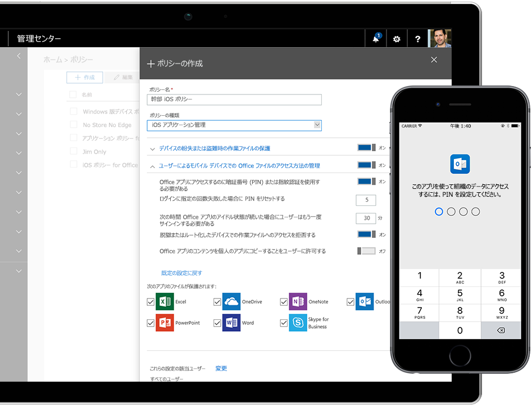Open the No Store No Edge policy row
The image size is (532, 407).
107,125
